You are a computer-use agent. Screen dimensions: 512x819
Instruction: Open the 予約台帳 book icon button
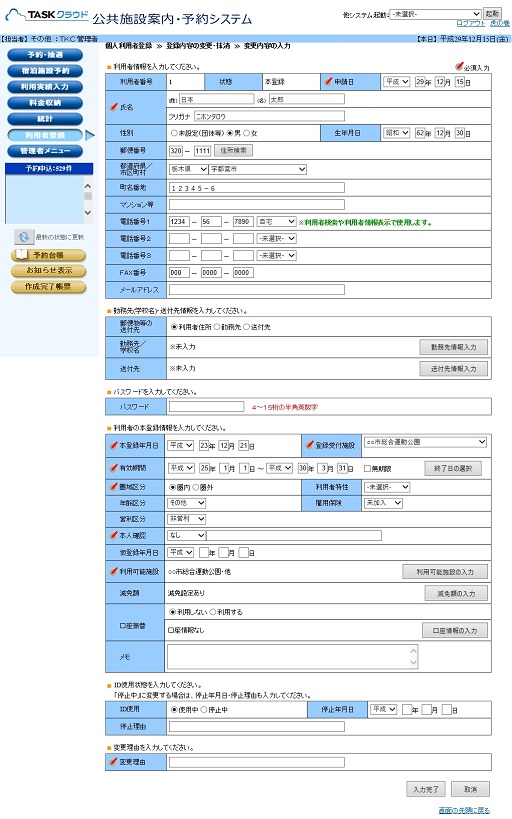click(48, 255)
